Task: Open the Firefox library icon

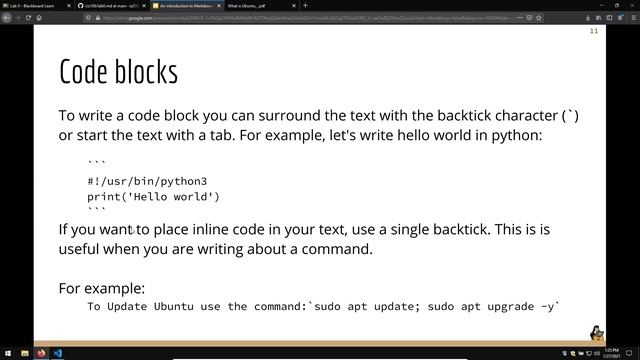Action: 598,18
